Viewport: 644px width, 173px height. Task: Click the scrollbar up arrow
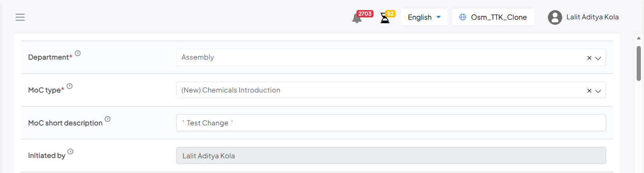[x=639, y=38]
